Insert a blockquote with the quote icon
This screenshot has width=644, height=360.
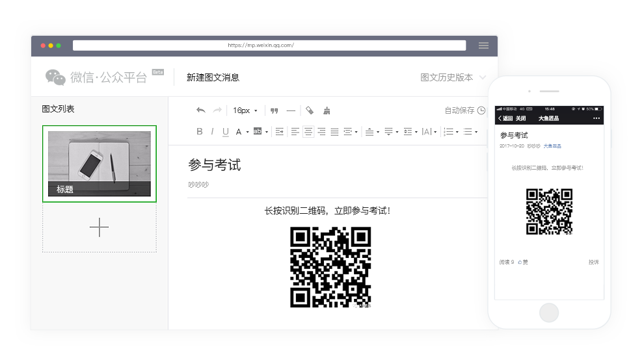(274, 110)
